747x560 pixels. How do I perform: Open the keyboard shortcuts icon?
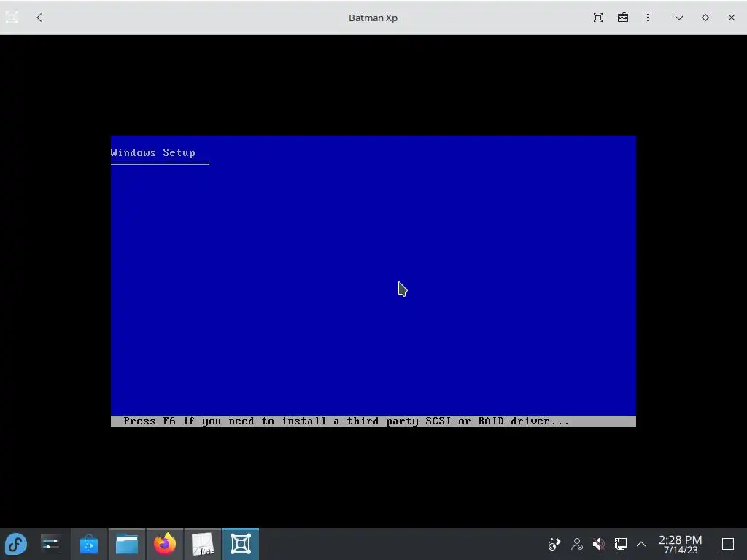coord(623,17)
